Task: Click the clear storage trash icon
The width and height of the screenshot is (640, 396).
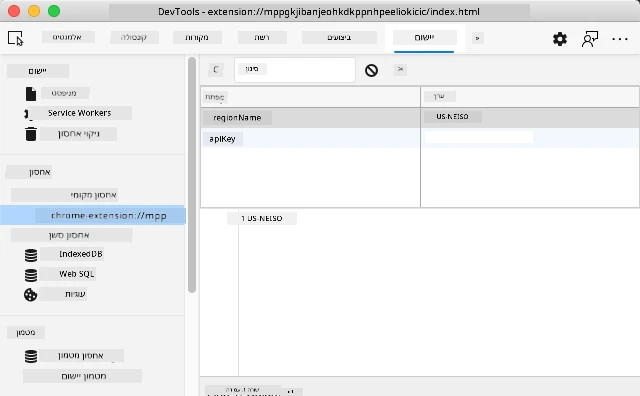Action: tap(31, 134)
